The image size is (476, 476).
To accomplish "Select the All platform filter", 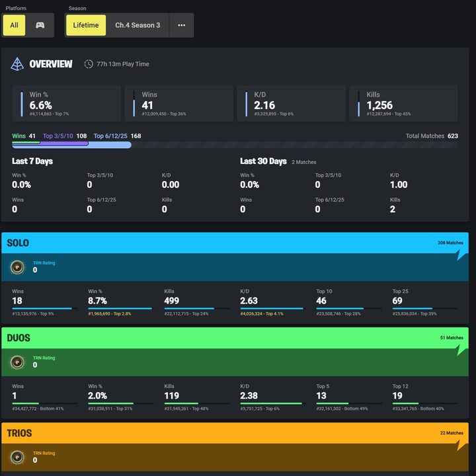I will point(15,25).
